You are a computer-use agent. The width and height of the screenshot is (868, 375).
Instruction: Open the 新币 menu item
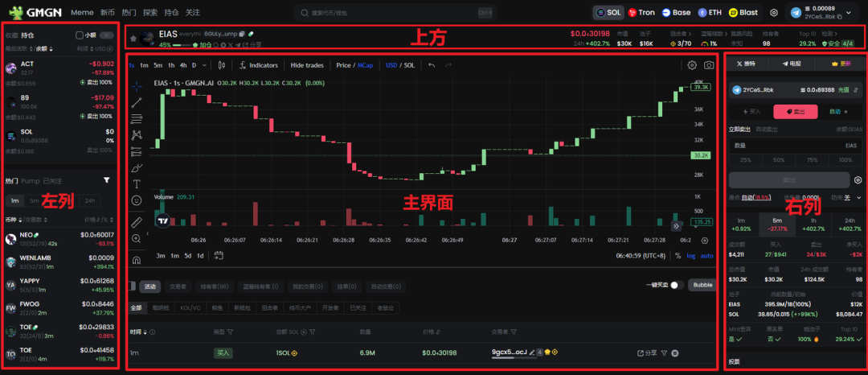click(108, 12)
